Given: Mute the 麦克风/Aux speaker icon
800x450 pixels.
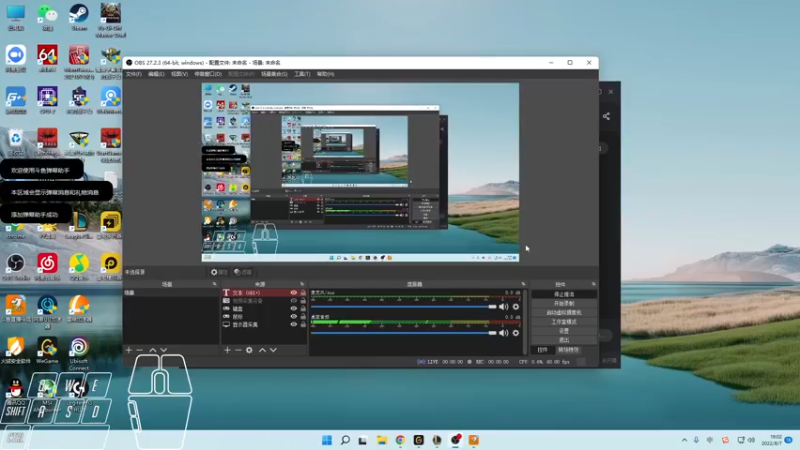Looking at the screenshot, I should [x=504, y=307].
